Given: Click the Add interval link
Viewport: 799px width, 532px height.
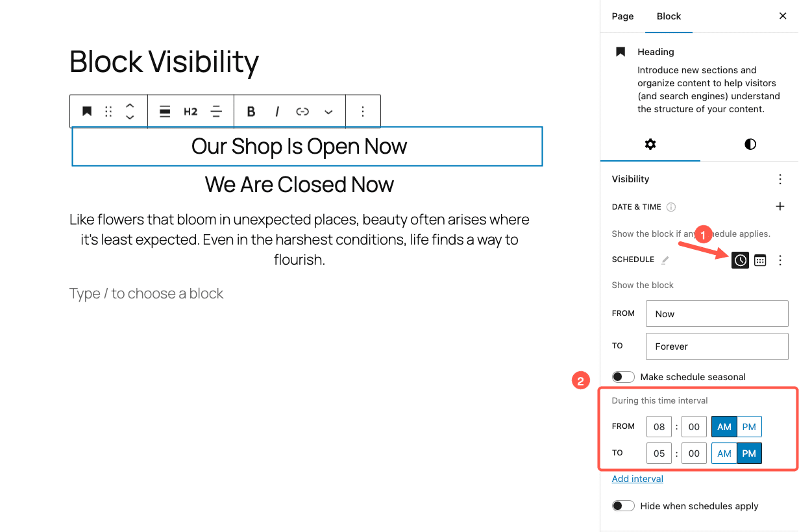Looking at the screenshot, I should coord(637,478).
